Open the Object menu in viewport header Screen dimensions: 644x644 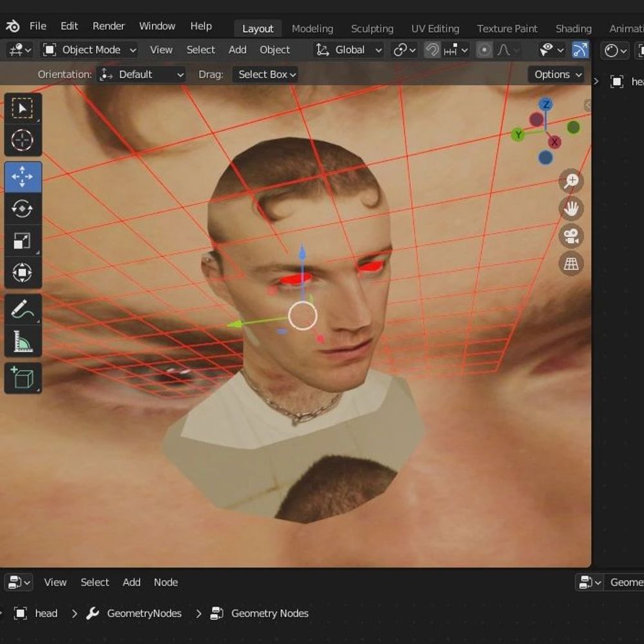pos(275,50)
